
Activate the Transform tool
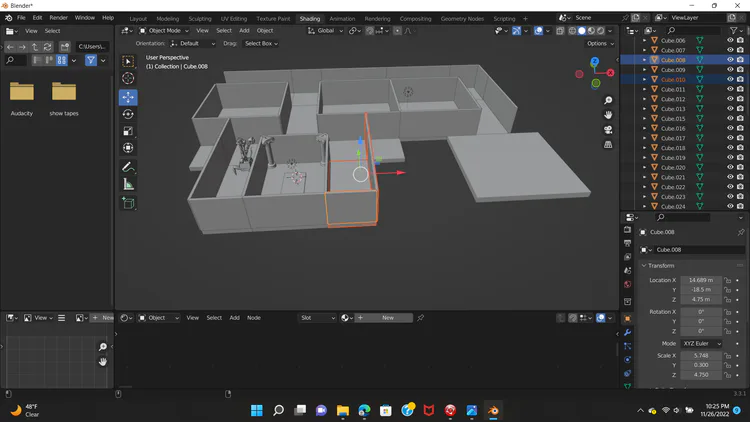(128, 148)
